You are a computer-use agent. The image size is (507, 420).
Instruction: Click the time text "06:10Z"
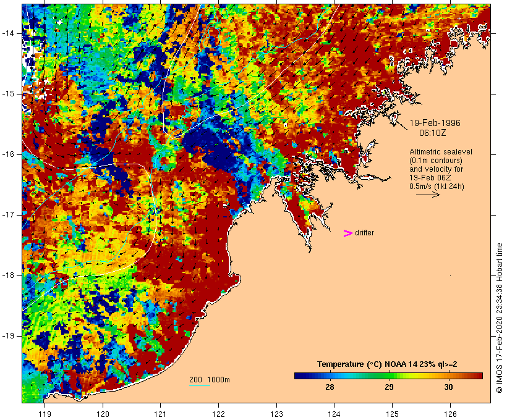pyautogui.click(x=433, y=133)
